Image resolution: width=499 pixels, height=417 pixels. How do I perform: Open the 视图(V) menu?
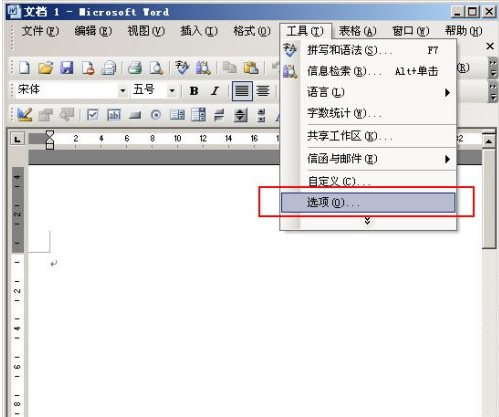pos(146,31)
